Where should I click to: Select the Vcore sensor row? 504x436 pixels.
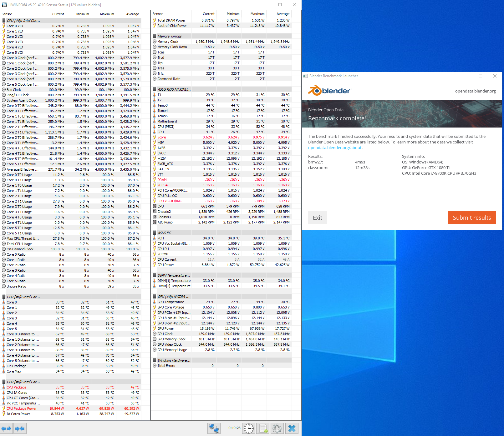(x=221, y=137)
